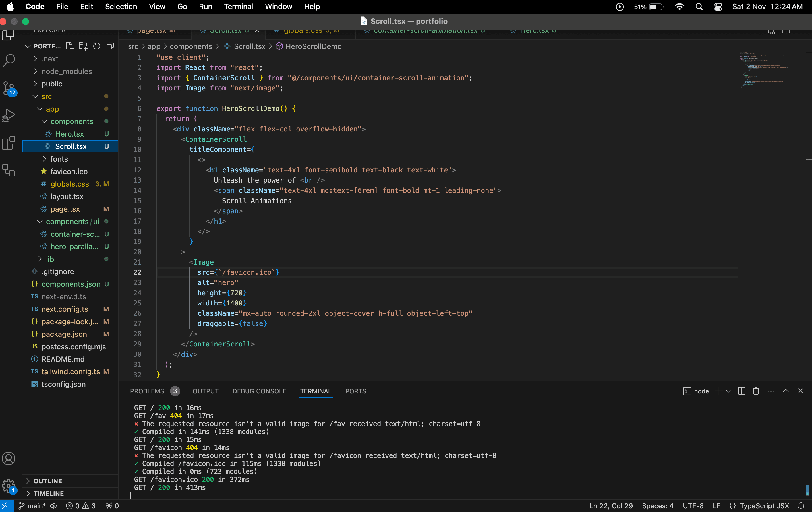The image size is (812, 512).
Task: Open macOS Control Center icon
Action: coord(718,7)
